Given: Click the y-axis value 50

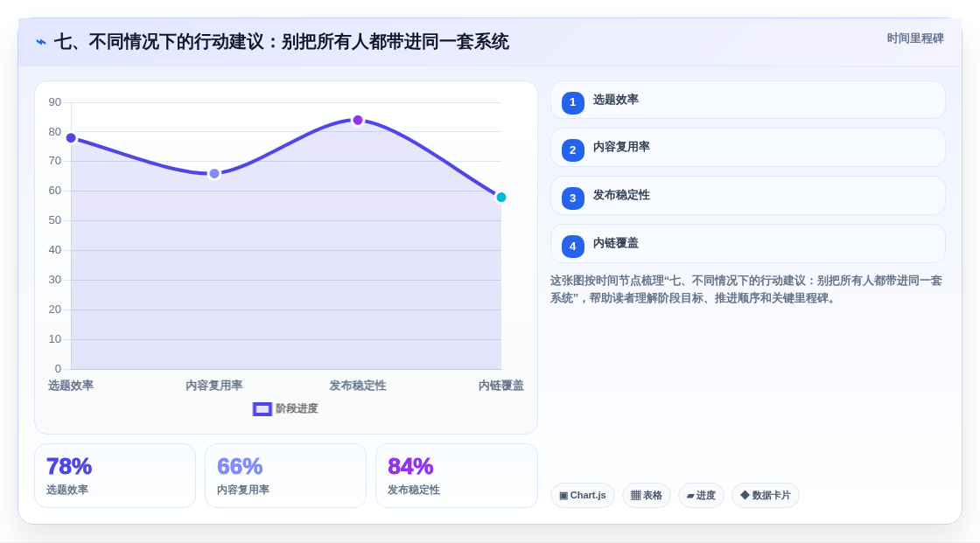Looking at the screenshot, I should click(55, 220).
